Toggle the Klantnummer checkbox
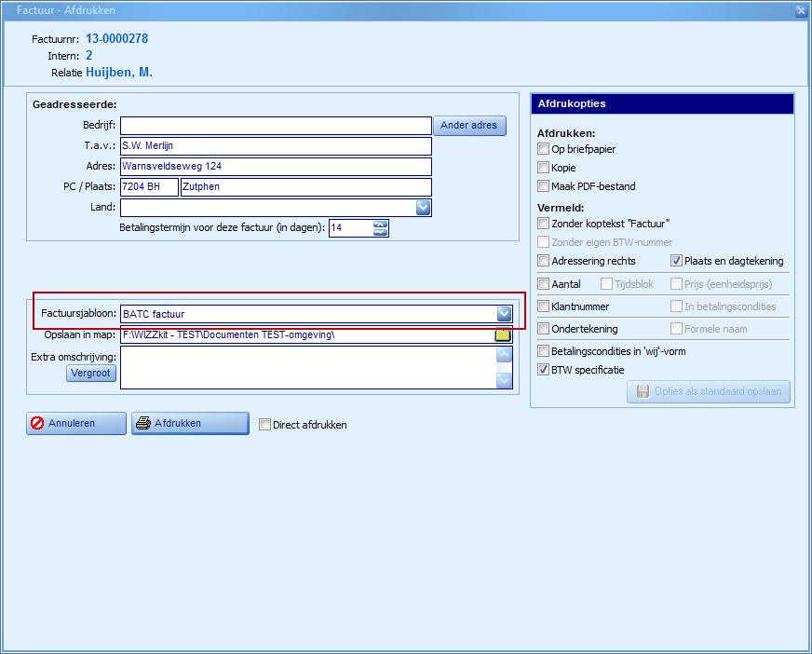Screen dimensions: 812x654 (x=544, y=306)
